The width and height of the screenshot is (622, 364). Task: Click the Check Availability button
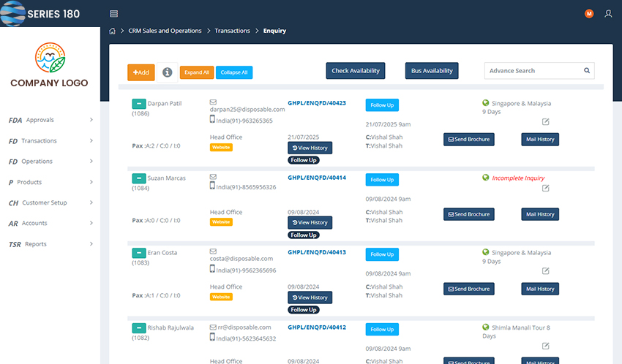point(356,71)
